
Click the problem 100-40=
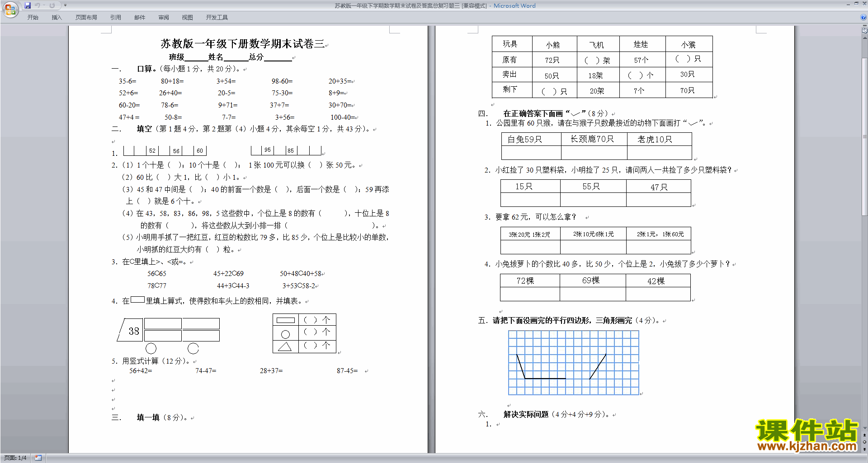coord(343,117)
